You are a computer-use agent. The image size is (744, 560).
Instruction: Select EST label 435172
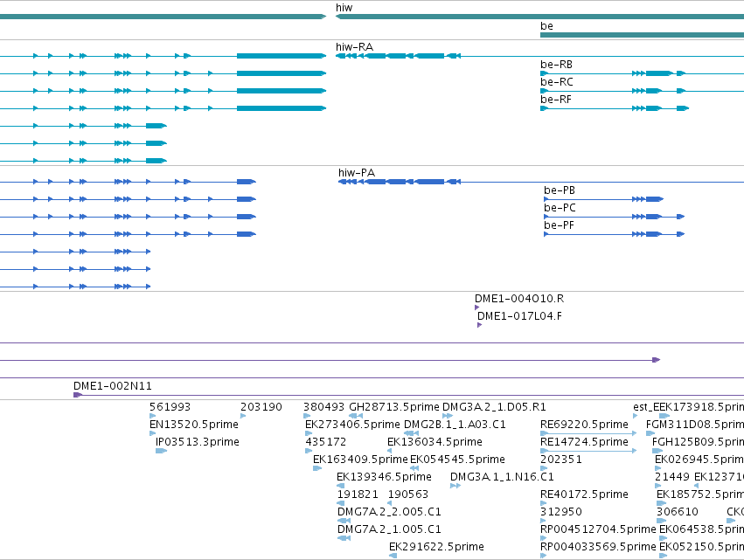point(325,442)
